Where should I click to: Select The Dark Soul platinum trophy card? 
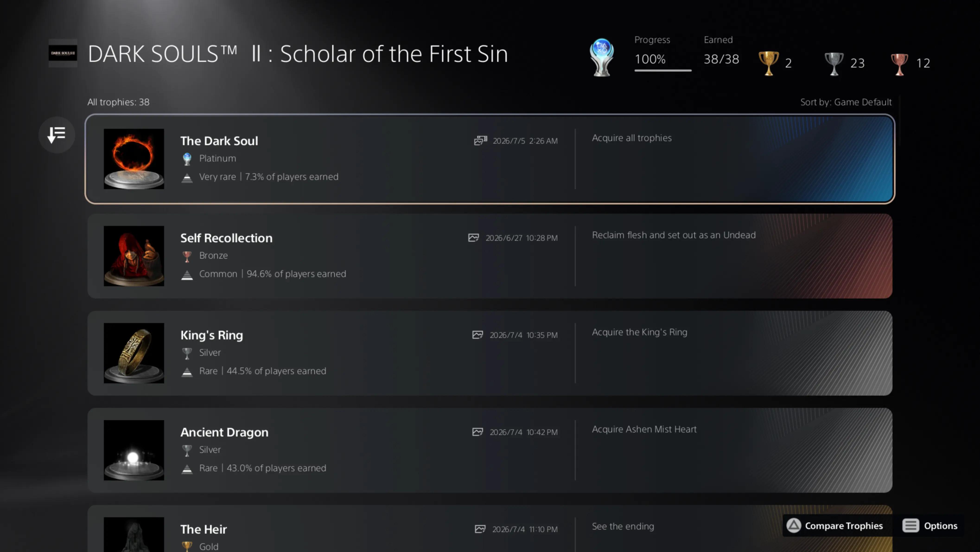[490, 159]
